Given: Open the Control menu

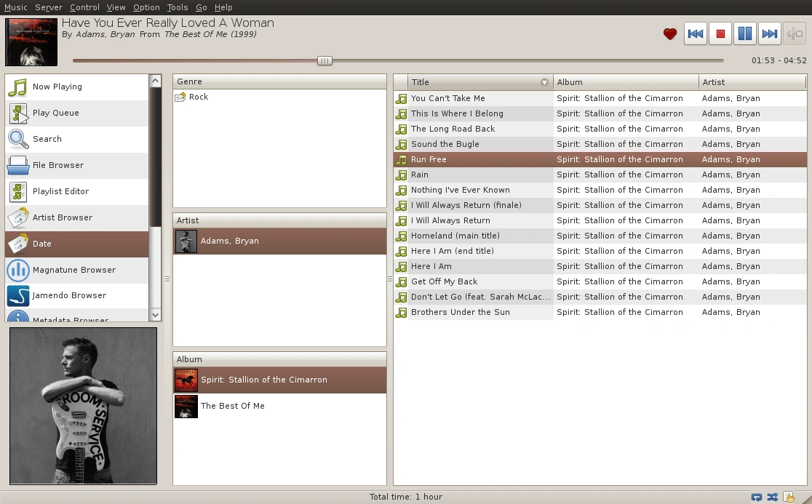Looking at the screenshot, I should tap(84, 7).
